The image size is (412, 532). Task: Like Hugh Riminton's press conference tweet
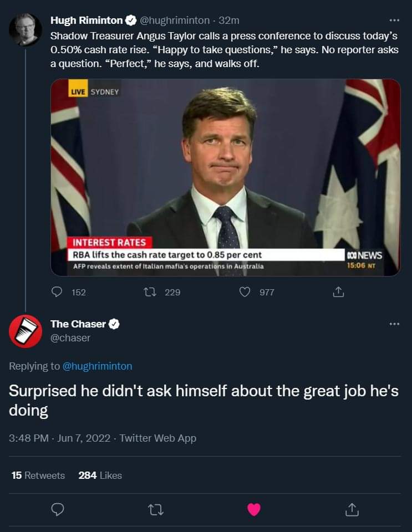(245, 291)
